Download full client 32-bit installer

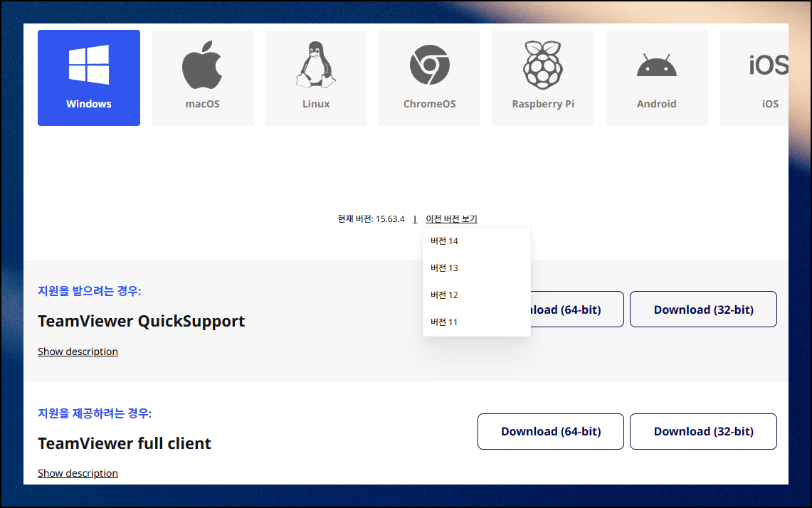(x=703, y=431)
